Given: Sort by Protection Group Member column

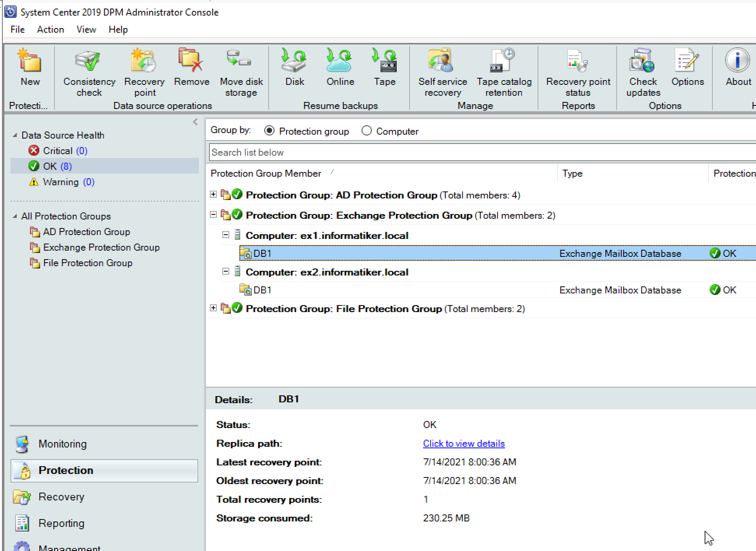Looking at the screenshot, I should click(x=265, y=173).
